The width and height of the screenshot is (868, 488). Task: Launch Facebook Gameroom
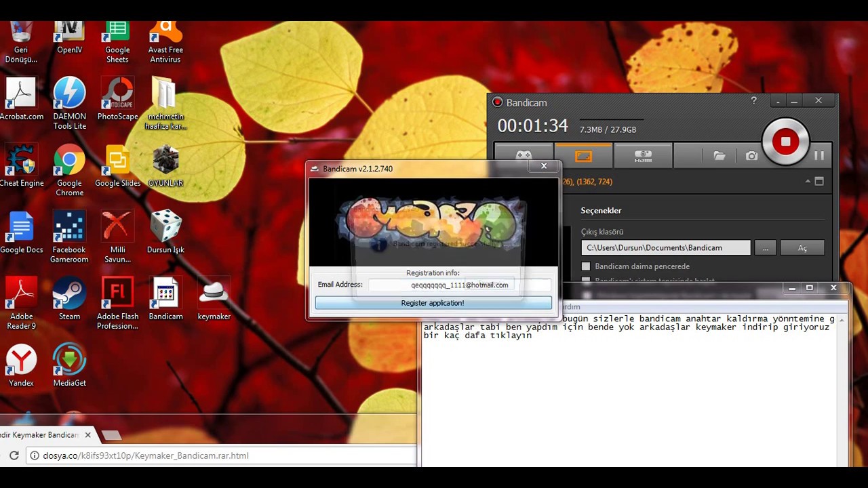(69, 237)
